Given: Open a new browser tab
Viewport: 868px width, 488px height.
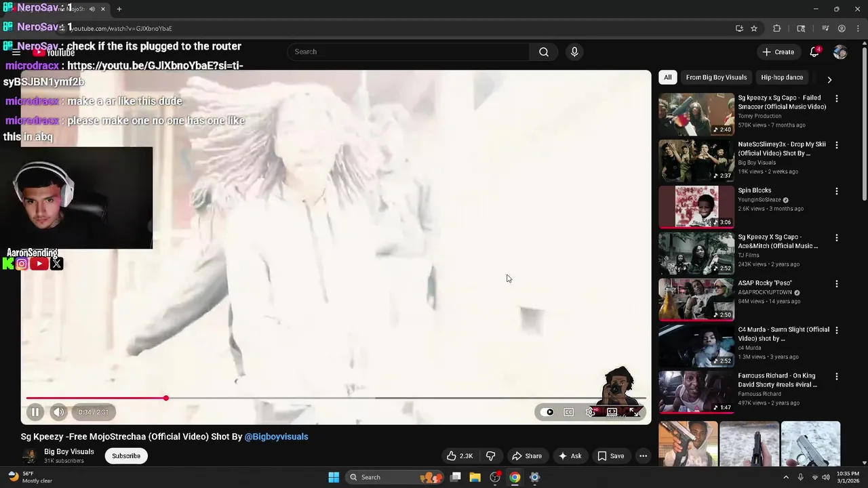Looking at the screenshot, I should tap(119, 9).
